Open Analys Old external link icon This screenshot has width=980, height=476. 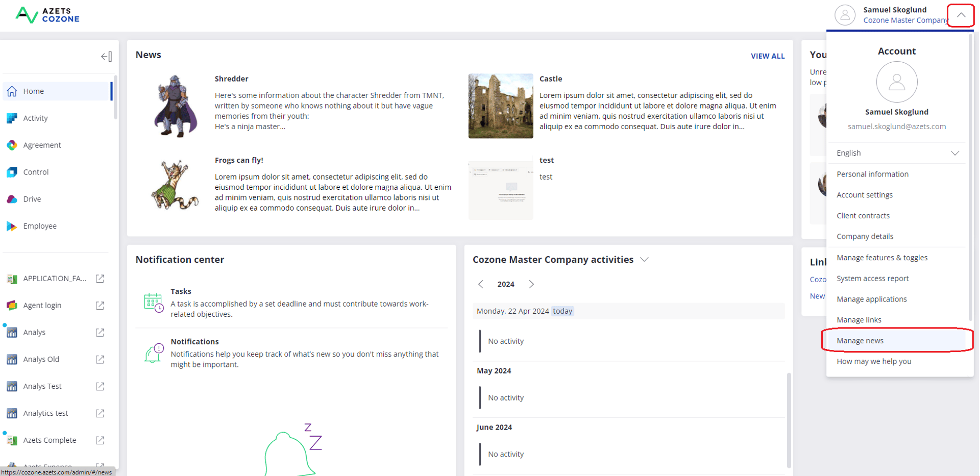pyautogui.click(x=100, y=360)
